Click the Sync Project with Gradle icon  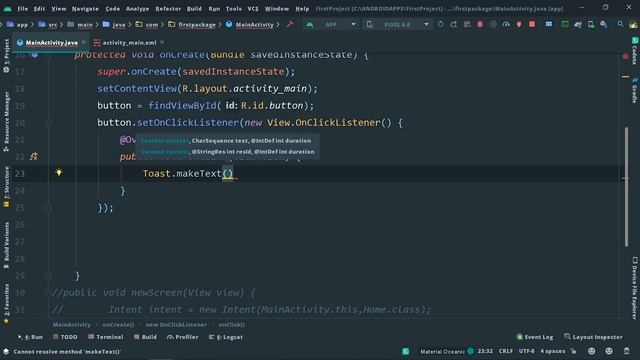pos(578,24)
